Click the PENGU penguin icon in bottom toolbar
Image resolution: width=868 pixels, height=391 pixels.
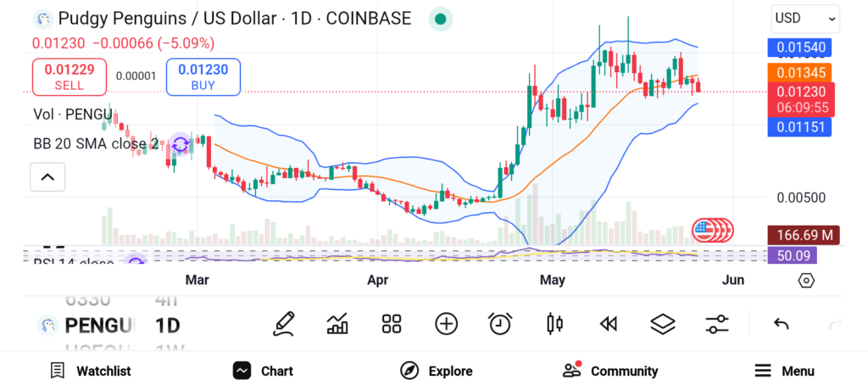(x=48, y=325)
